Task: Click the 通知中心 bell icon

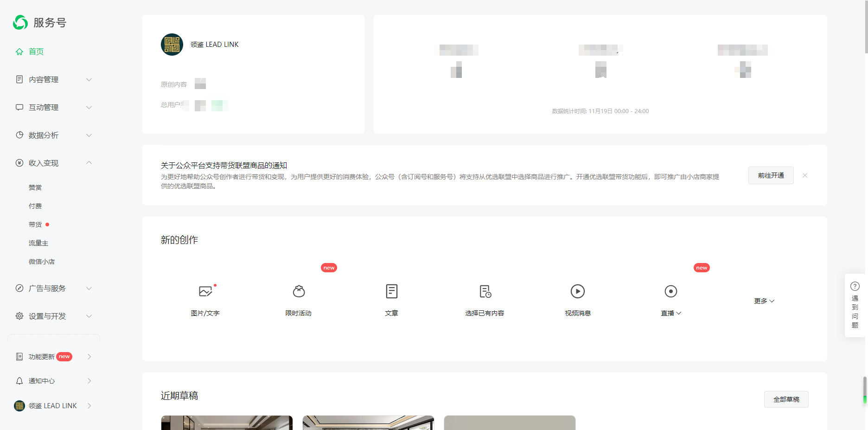Action: click(x=19, y=381)
